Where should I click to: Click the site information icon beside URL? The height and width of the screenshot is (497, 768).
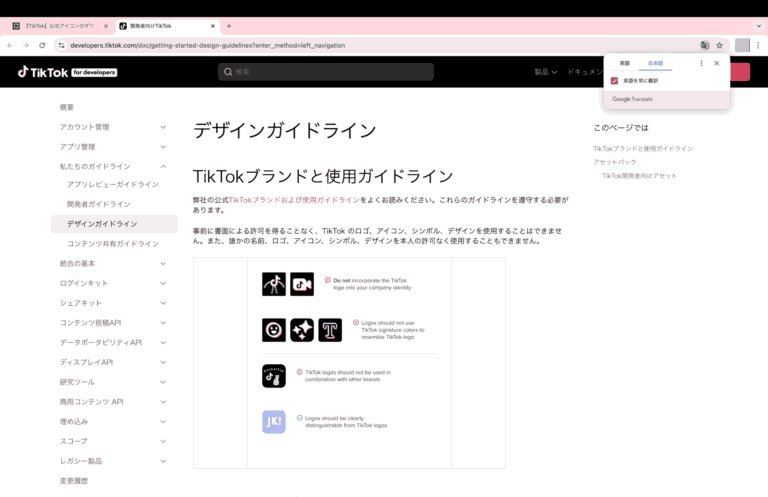(61, 45)
